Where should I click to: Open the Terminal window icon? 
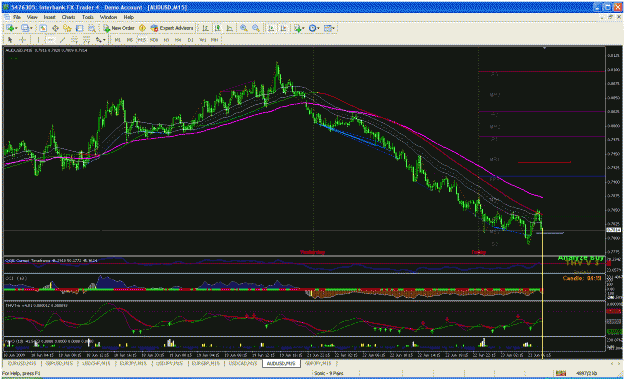click(x=79, y=28)
